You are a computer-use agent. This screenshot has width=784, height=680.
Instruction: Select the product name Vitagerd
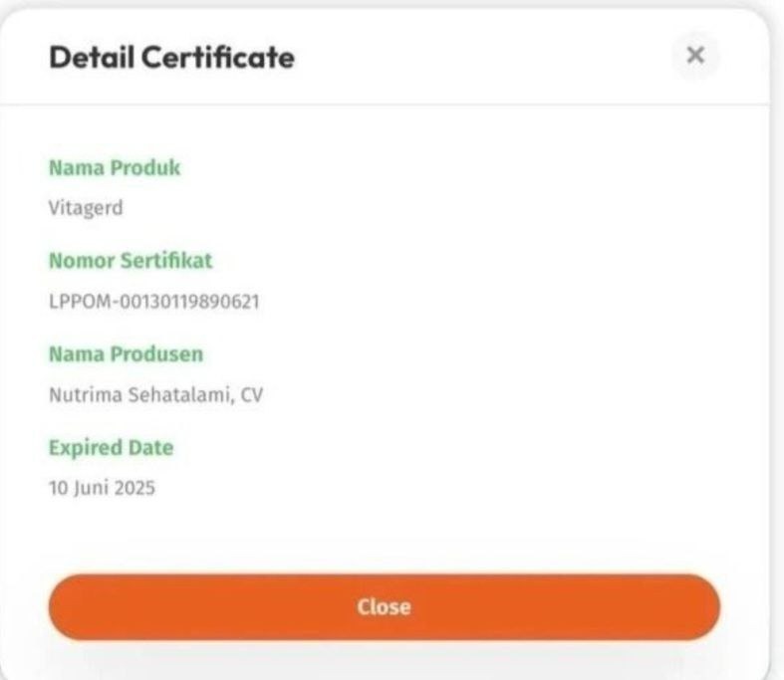coord(86,208)
